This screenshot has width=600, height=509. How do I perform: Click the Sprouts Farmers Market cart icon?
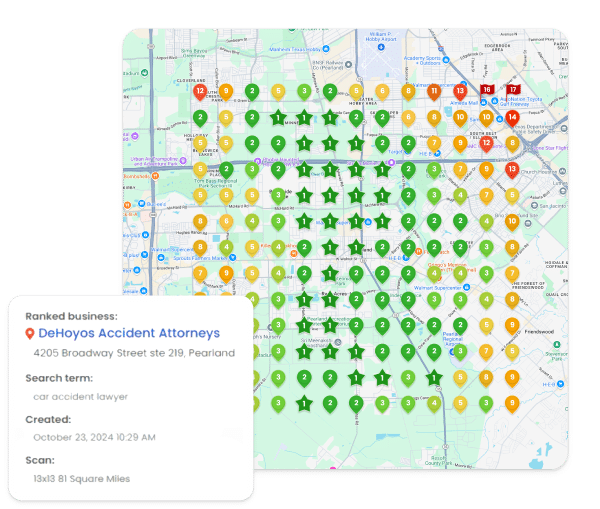pyautogui.click(x=232, y=258)
